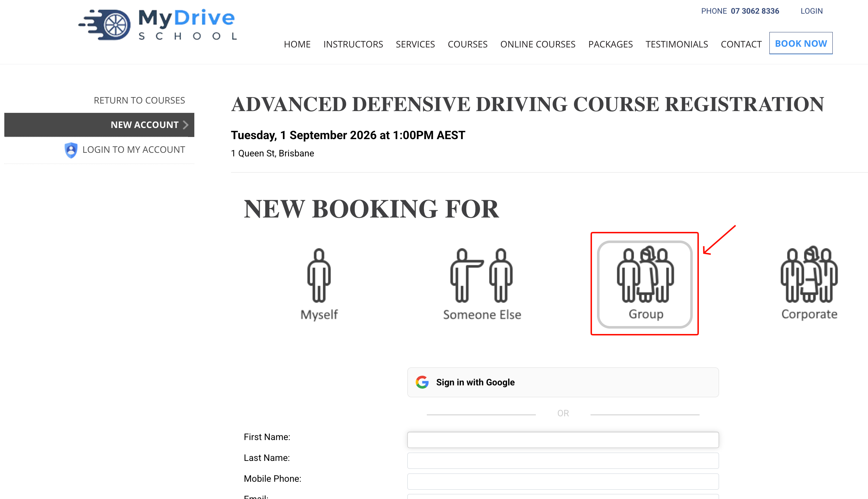This screenshot has width=868, height=499.
Task: Call phone number 07 3062 8336
Action: click(x=755, y=11)
